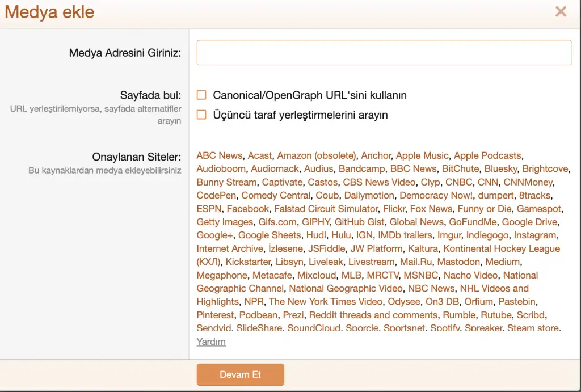The width and height of the screenshot is (581, 392).
Task: Open the Apple Music link
Action: click(x=422, y=155)
